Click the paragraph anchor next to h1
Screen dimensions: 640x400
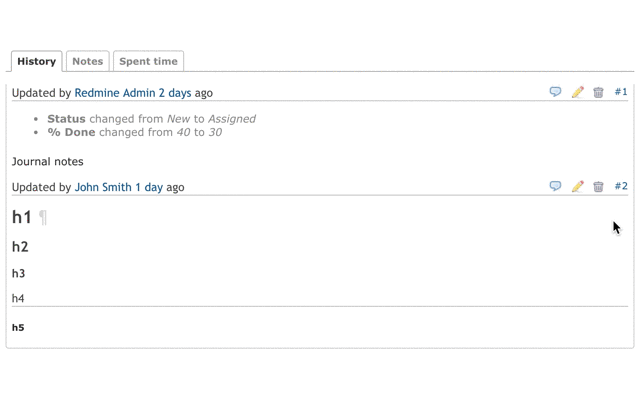click(43, 218)
